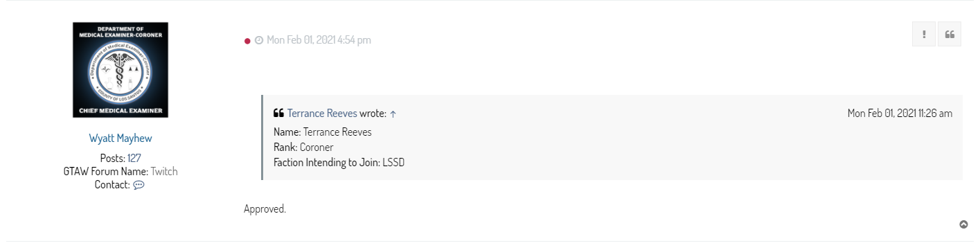Image resolution: width=980 pixels, height=250 pixels.
Task: Go back to top with the circled chevron
Action: 963,224
